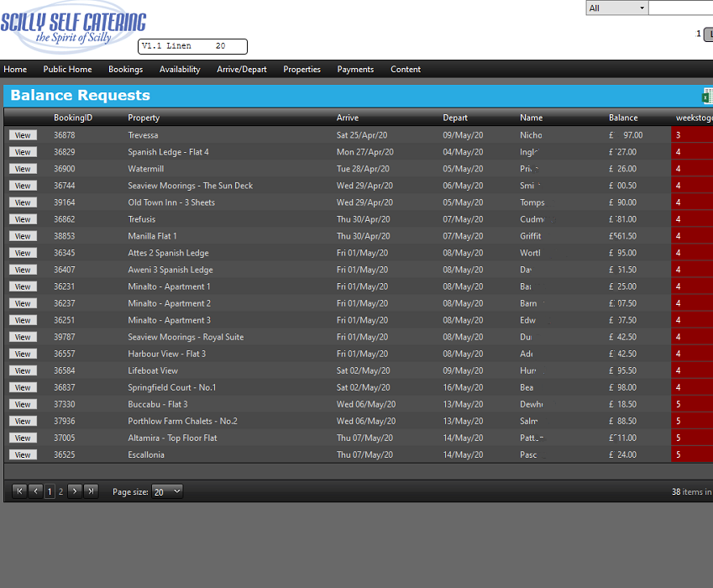This screenshot has height=588, width=713.
Task: View the Watermill booking 36900
Action: coord(23,169)
